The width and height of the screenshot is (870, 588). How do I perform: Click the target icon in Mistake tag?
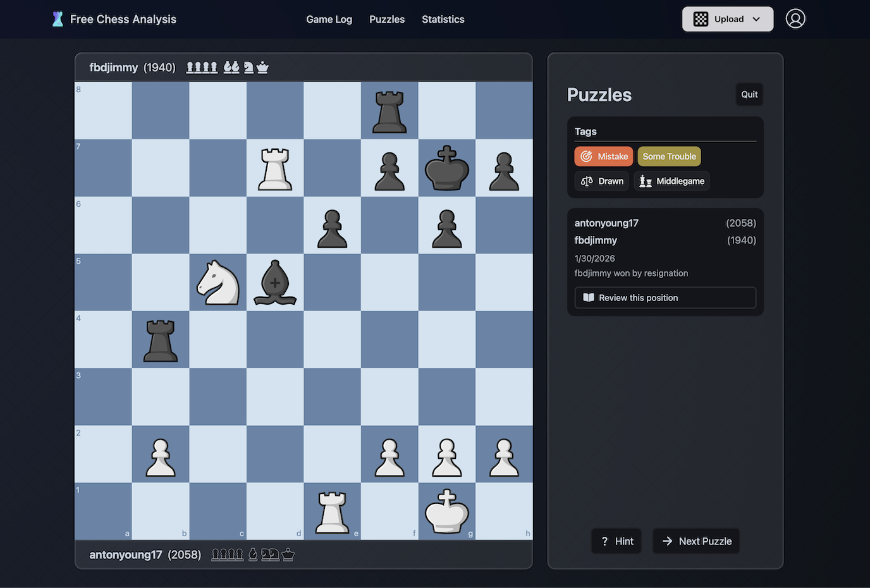click(x=586, y=156)
